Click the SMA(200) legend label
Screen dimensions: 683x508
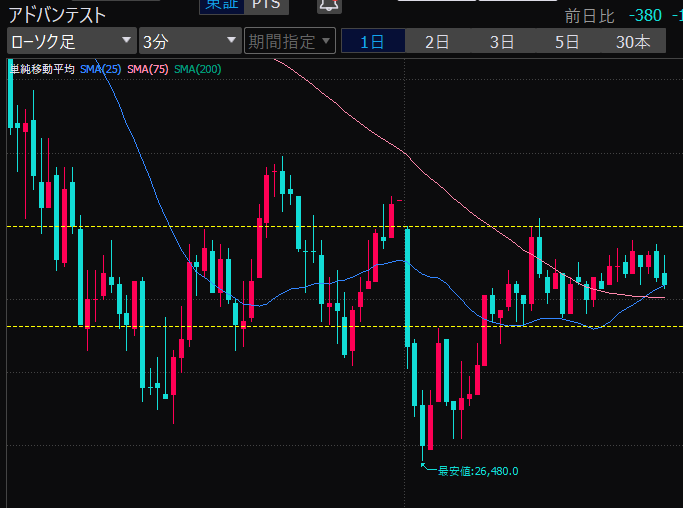coord(197,69)
